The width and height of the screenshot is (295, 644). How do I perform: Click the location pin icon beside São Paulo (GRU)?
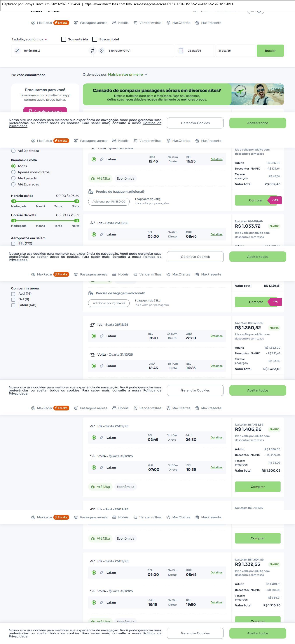pos(102,51)
